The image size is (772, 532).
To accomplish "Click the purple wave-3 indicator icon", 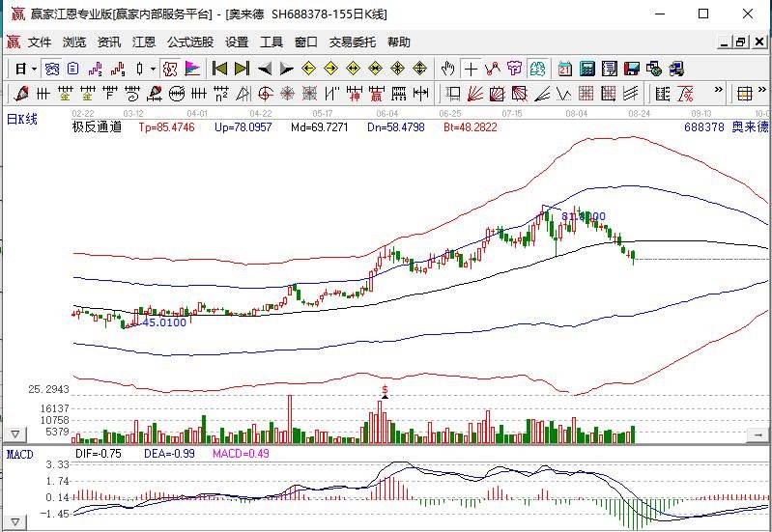I will pos(95,69).
